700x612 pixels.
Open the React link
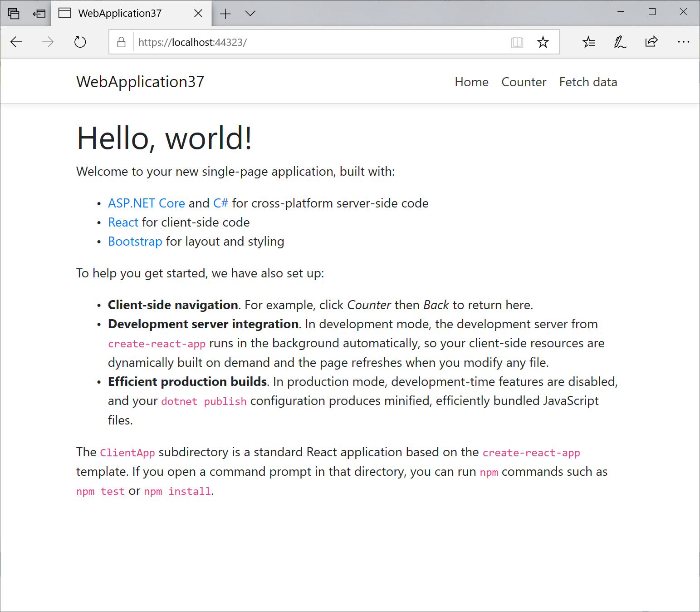(x=123, y=222)
